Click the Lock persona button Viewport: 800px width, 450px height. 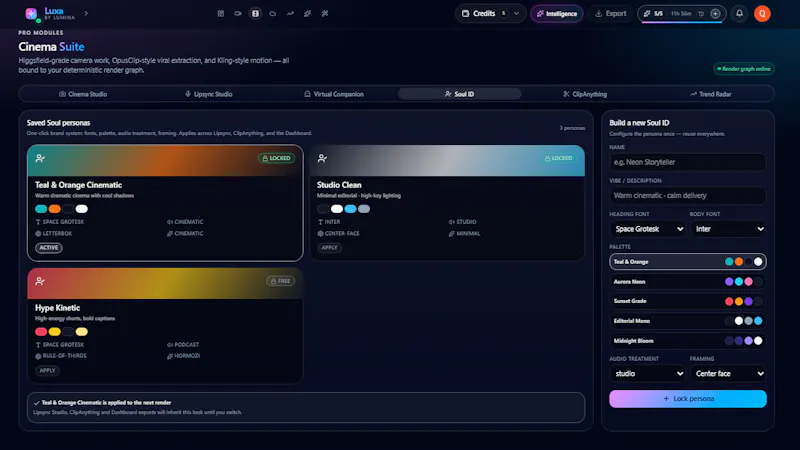tap(687, 399)
